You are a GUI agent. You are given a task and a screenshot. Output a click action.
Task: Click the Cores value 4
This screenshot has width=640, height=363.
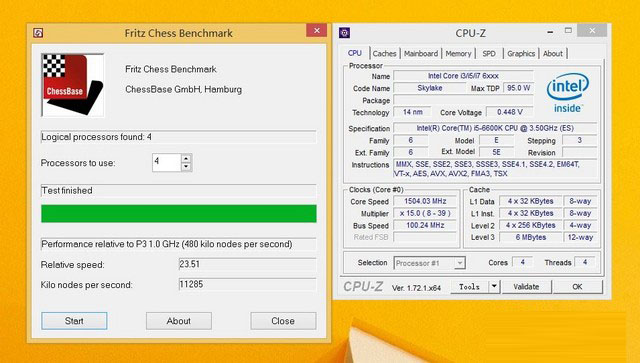click(x=522, y=262)
